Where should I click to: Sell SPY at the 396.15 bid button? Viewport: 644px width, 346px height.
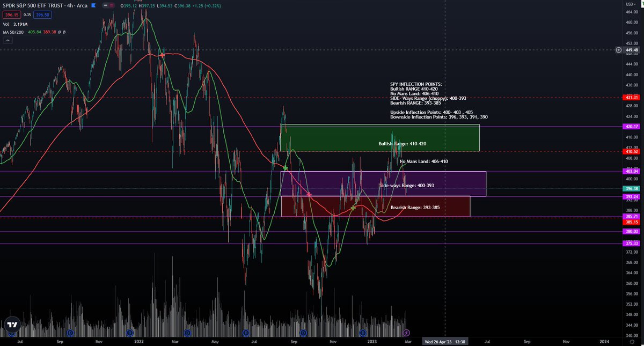[x=12, y=14]
